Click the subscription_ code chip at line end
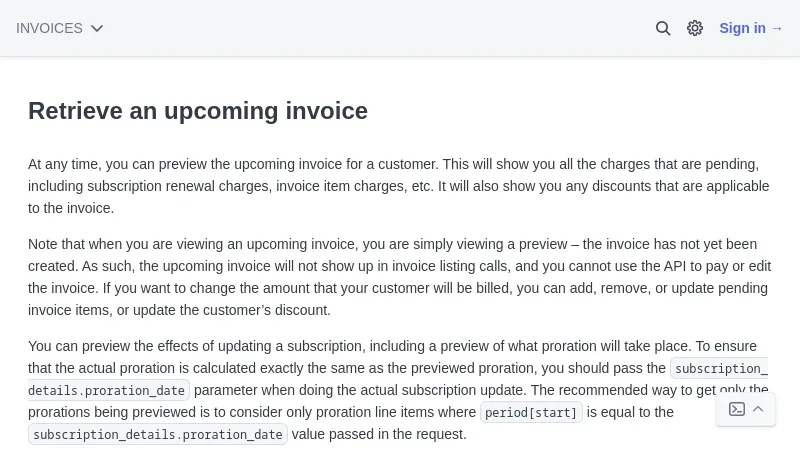The width and height of the screenshot is (800, 450). 720,368
